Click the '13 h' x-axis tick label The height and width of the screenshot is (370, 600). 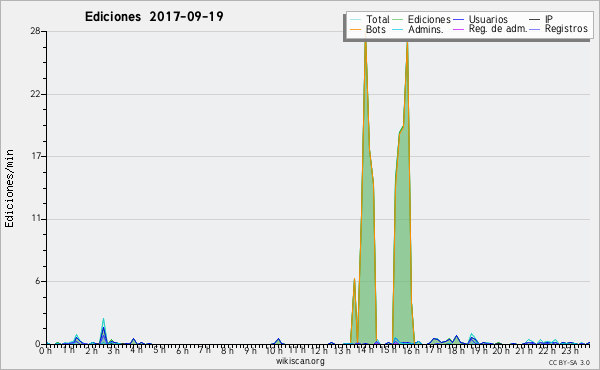[342, 350]
